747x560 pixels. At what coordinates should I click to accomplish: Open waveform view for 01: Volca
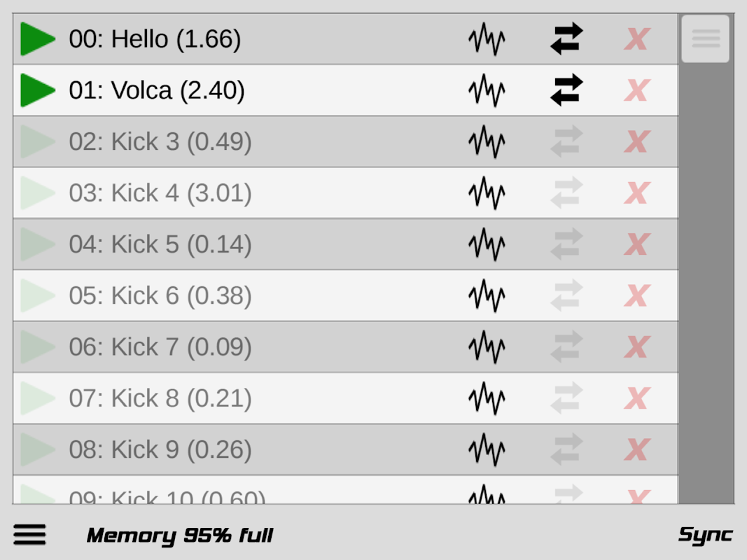(x=487, y=90)
